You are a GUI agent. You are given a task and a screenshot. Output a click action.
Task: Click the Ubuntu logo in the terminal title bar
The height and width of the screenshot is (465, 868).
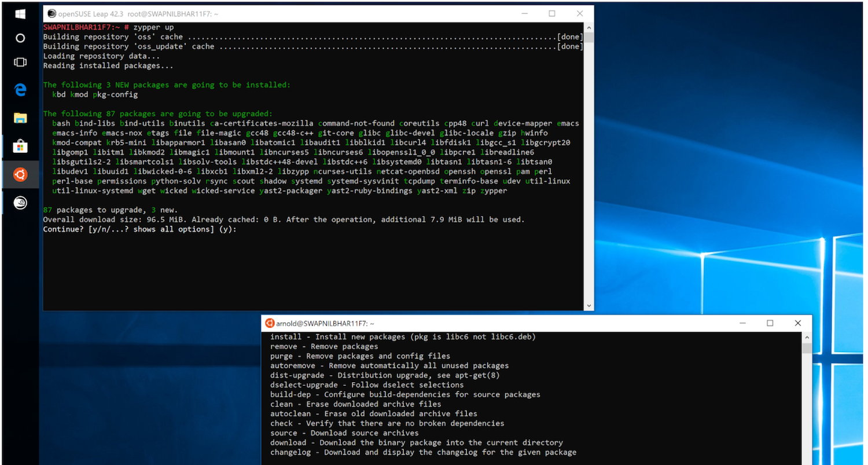pos(269,323)
